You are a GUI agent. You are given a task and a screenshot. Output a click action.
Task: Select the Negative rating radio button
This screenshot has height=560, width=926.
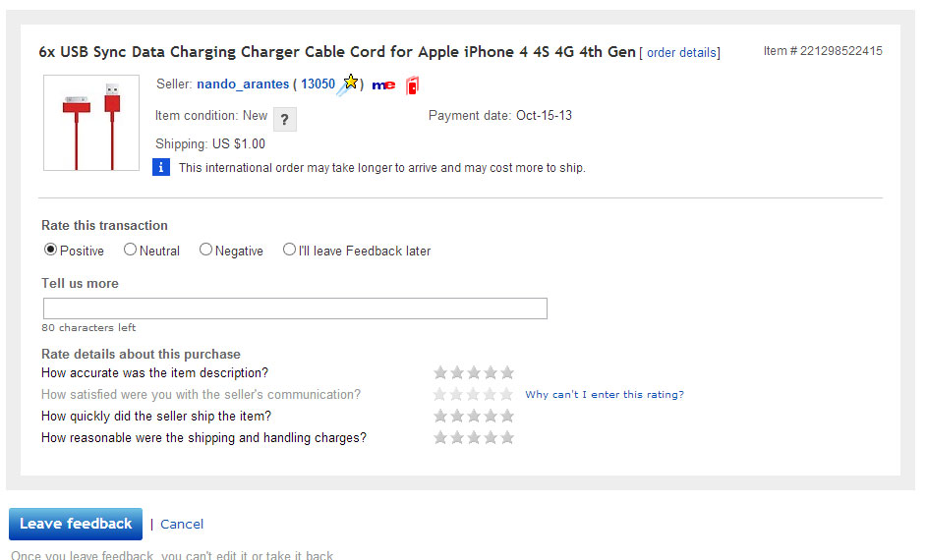pyautogui.click(x=205, y=250)
